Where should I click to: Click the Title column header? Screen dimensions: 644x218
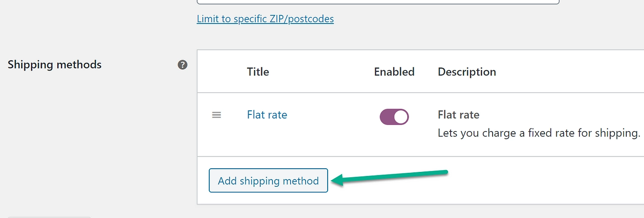click(258, 72)
